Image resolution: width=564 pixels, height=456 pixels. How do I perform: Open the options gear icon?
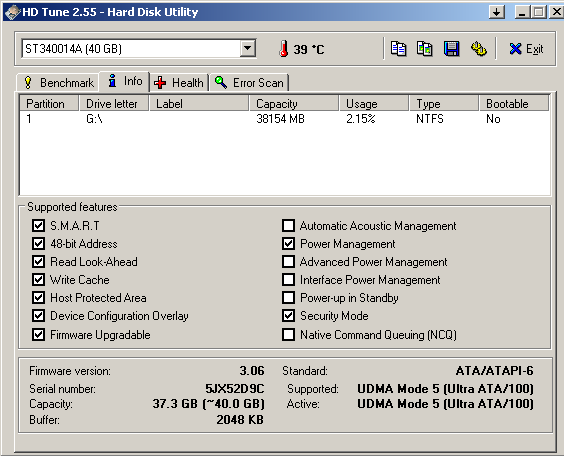pyautogui.click(x=479, y=49)
